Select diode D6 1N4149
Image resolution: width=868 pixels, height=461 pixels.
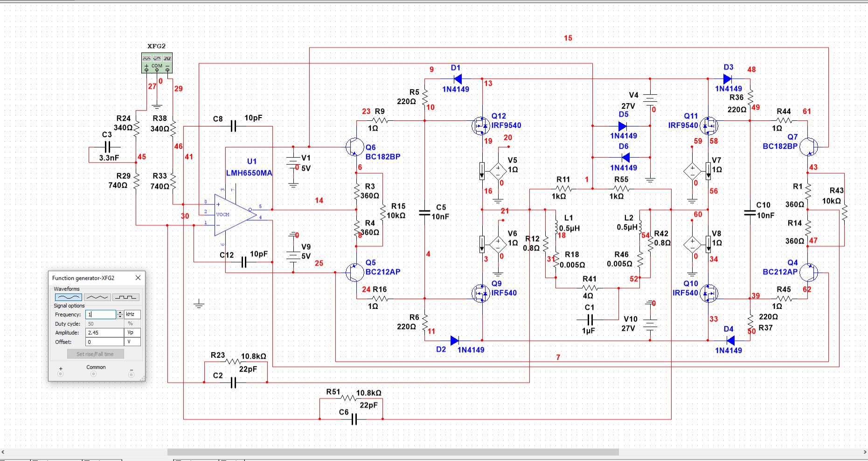625,157
